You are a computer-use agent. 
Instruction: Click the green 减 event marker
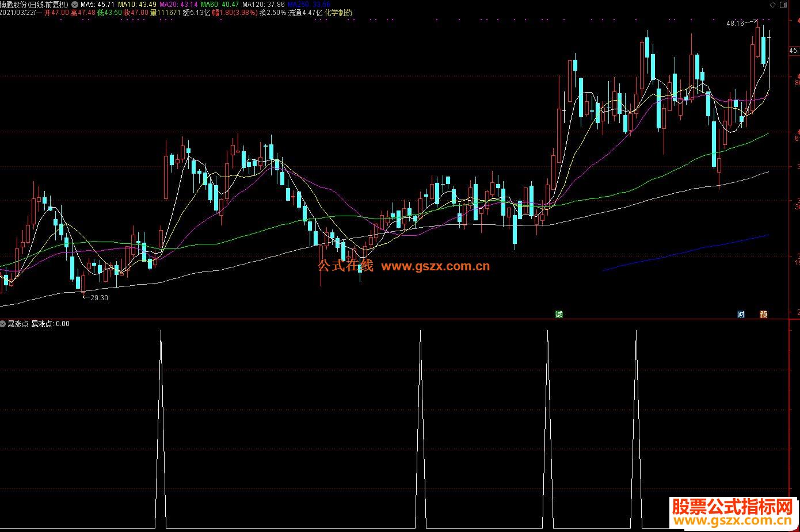[x=559, y=314]
